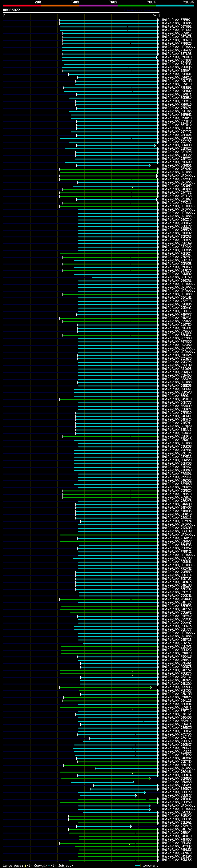Select hit label UniRef100_Q8L804
The image size is (197, 868).
pyautogui.click(x=177, y=135)
